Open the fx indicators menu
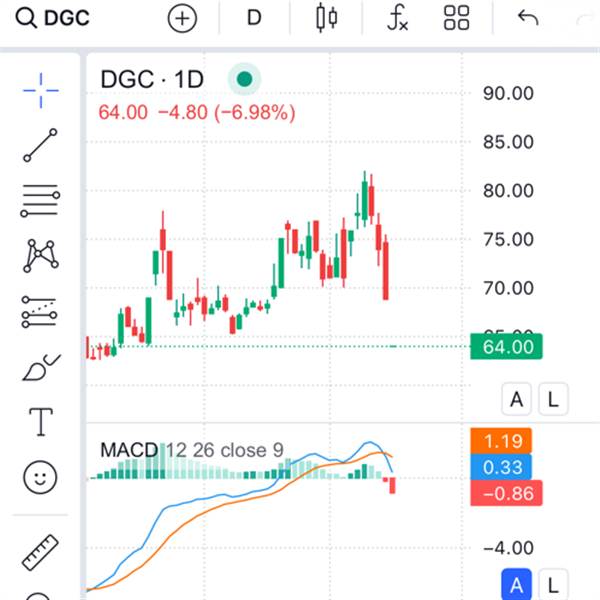The height and width of the screenshot is (600, 600). click(397, 18)
